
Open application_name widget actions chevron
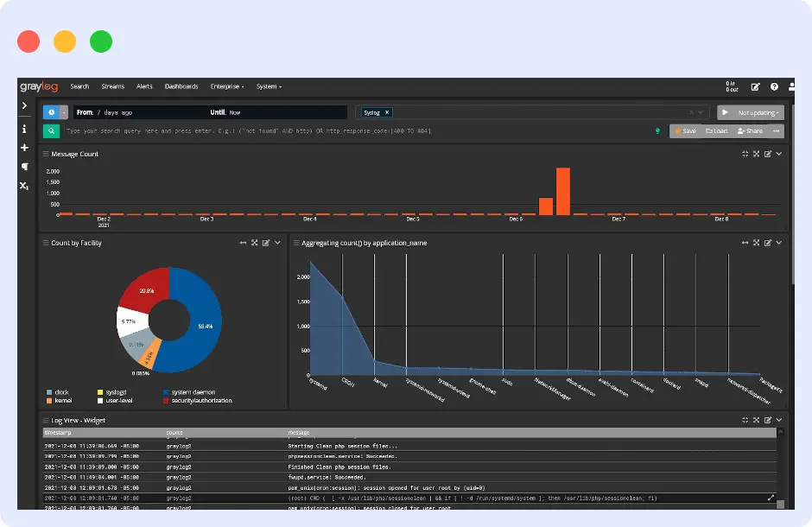779,243
